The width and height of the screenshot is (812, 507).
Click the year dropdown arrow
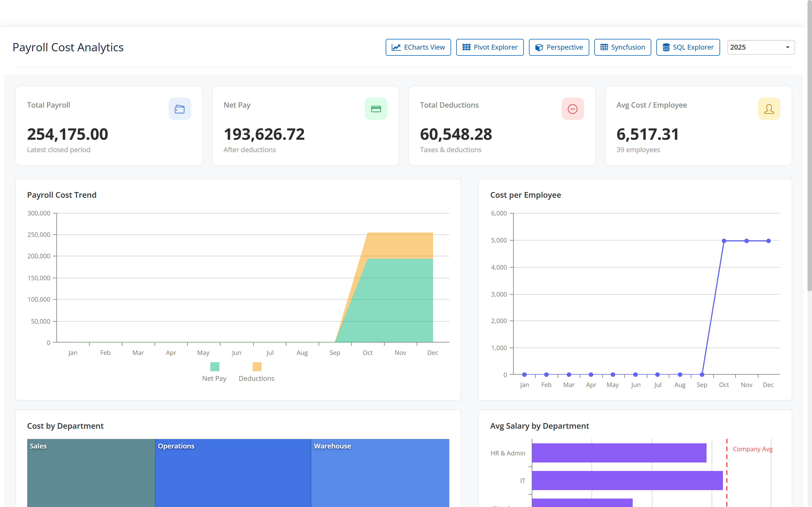[787, 47]
